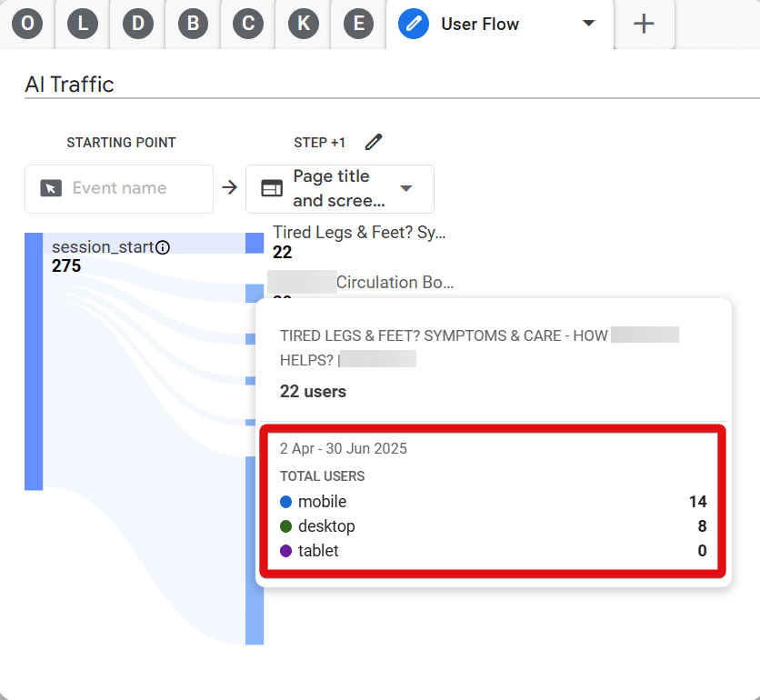Open the tab labeled E
The width and height of the screenshot is (760, 700).
pos(359,24)
